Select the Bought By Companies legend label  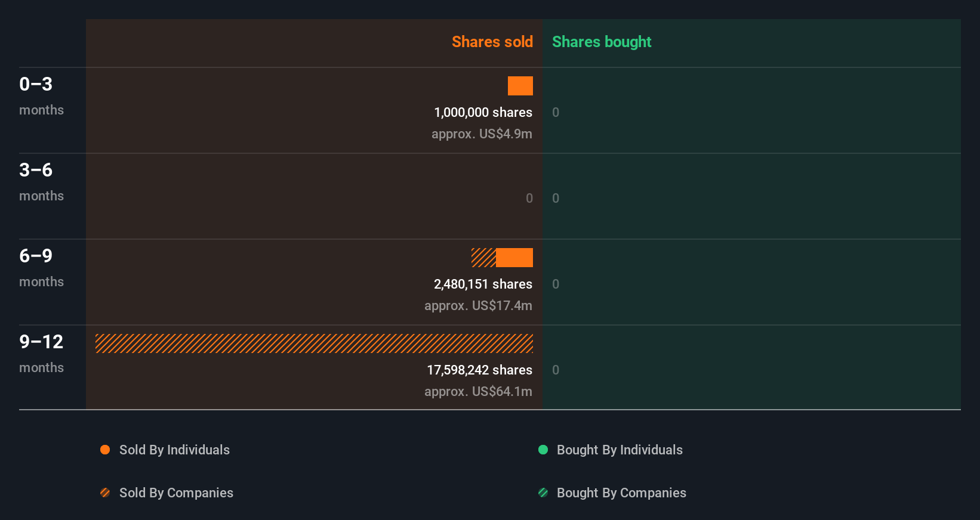tap(621, 493)
